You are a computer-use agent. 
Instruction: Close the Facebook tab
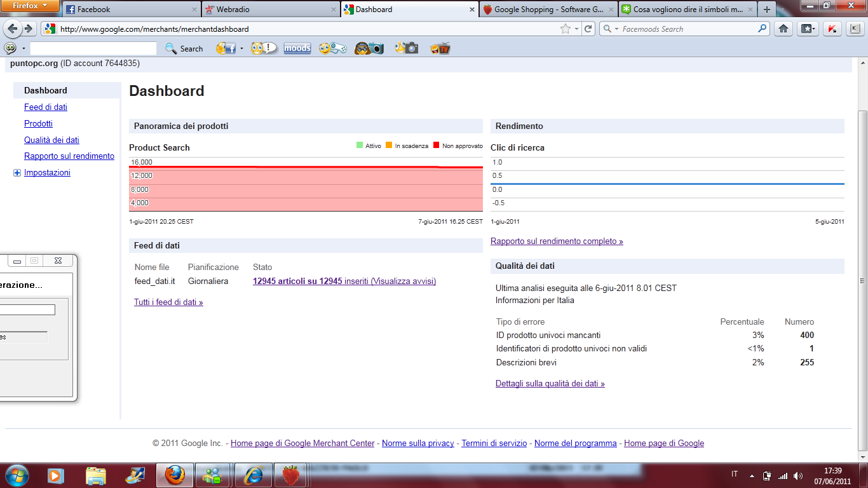(194, 10)
